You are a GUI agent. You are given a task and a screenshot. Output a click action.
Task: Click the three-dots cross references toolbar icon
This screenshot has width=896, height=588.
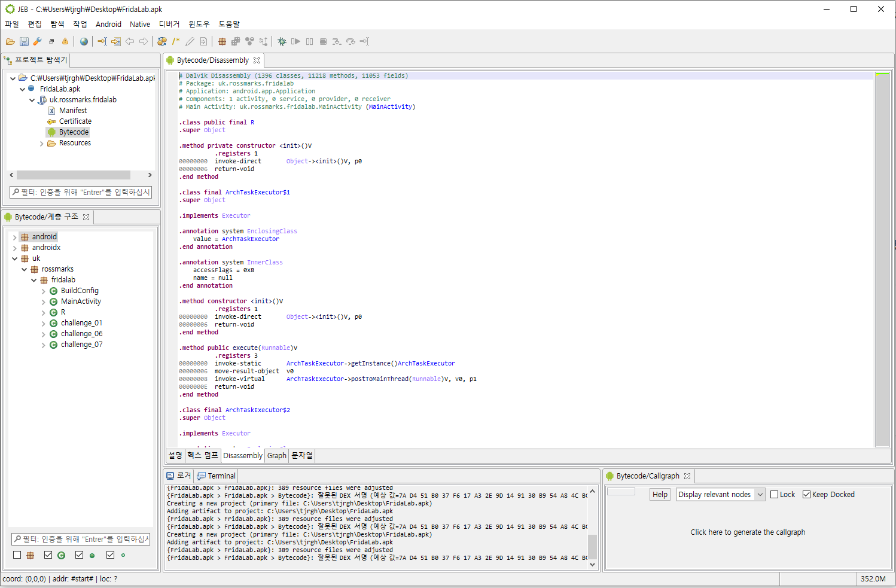tap(249, 41)
